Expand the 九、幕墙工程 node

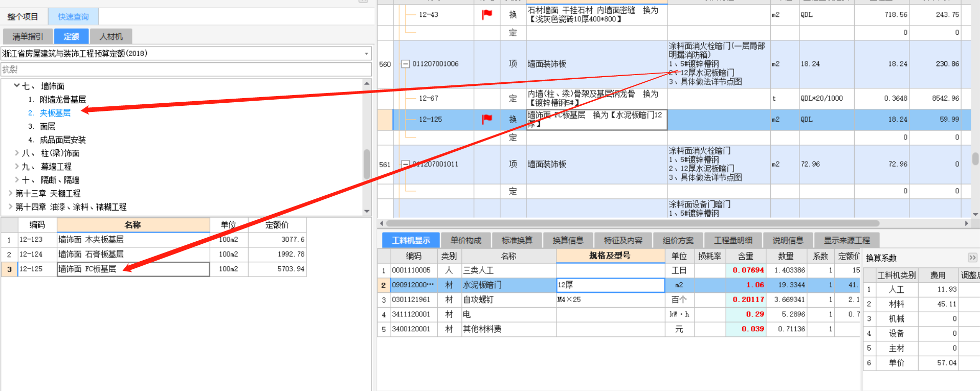click(17, 166)
